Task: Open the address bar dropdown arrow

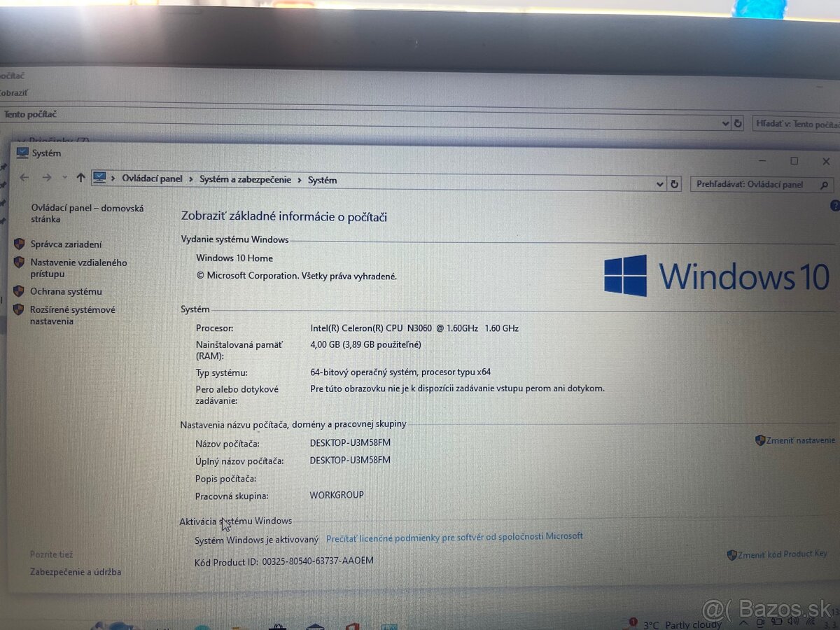Action: pyautogui.click(x=659, y=183)
